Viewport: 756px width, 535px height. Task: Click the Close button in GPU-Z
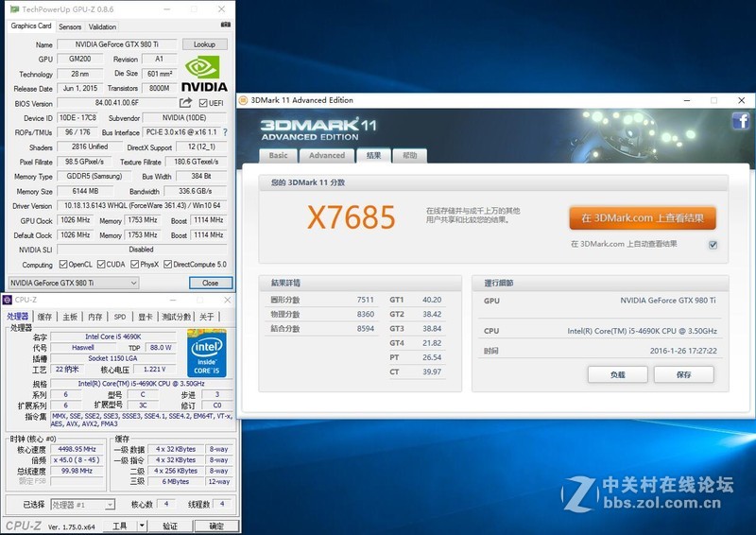(210, 283)
